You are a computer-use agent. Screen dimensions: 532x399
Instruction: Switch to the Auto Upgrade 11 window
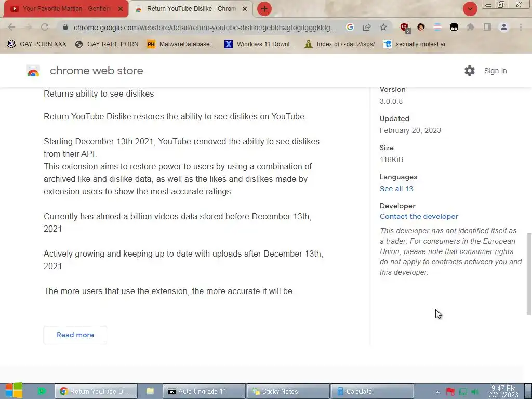click(x=204, y=391)
